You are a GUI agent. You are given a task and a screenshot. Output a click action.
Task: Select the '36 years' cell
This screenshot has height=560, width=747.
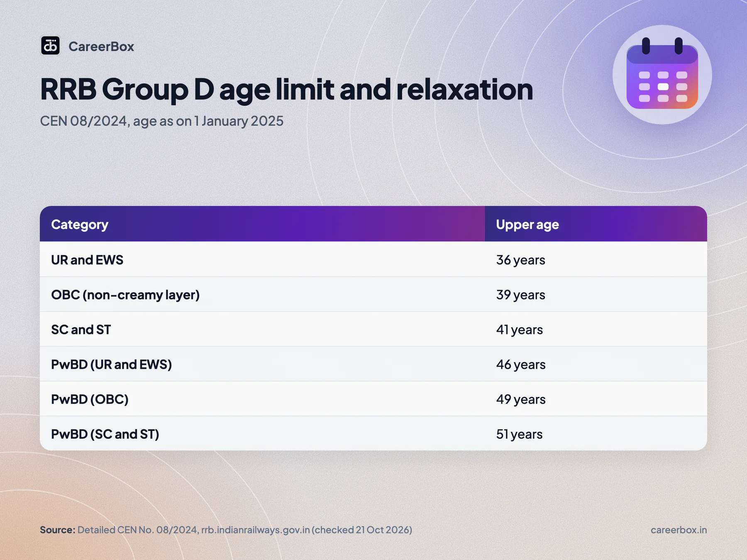[x=596, y=260]
